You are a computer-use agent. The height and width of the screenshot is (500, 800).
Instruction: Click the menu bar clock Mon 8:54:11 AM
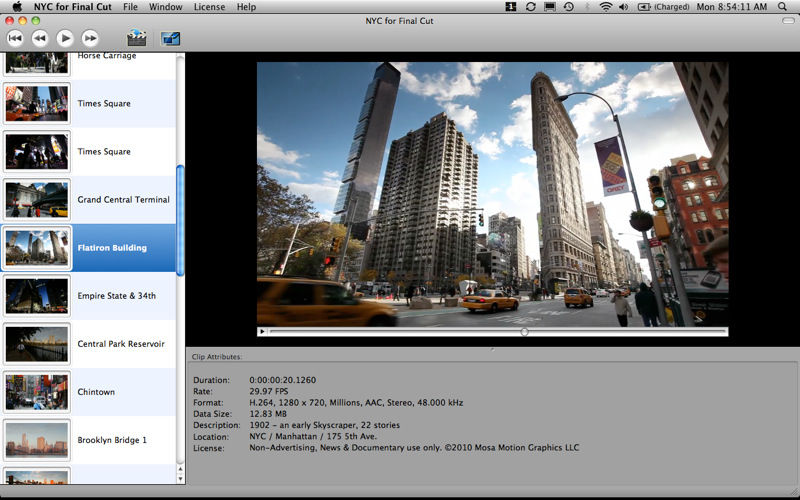(x=732, y=7)
